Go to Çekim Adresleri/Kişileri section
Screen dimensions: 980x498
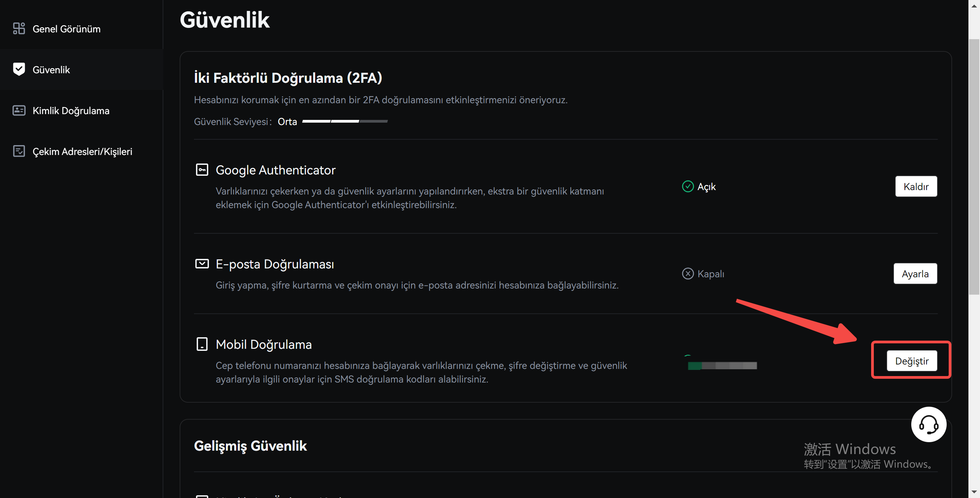(82, 152)
